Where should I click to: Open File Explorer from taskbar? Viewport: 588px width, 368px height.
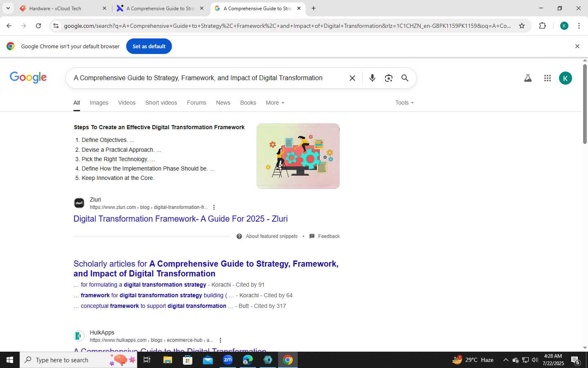167,360
